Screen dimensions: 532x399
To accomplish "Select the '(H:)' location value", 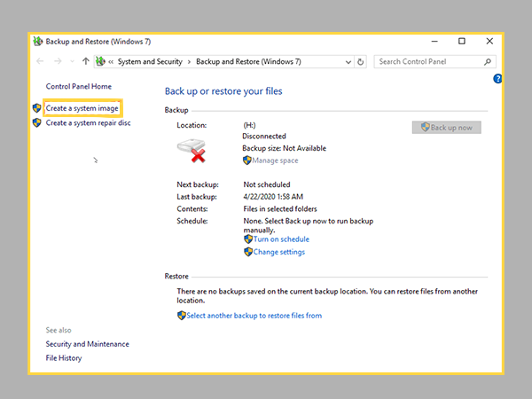I will (x=249, y=125).
